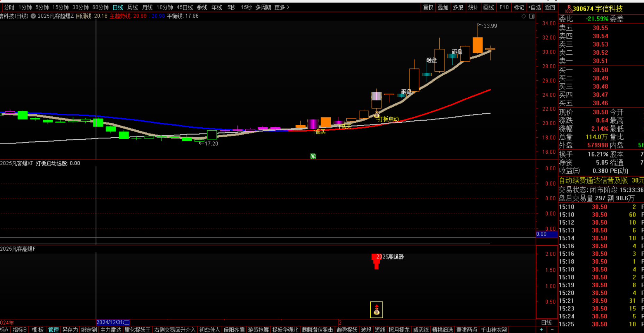Viewport: 644px width, 333px height.
Task: Click the green 减 marker under the chart
Action: tap(313, 156)
